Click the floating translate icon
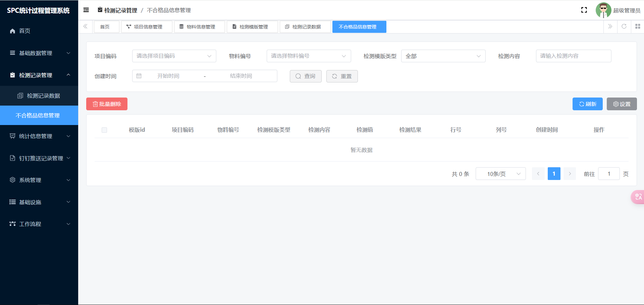 coord(638,197)
